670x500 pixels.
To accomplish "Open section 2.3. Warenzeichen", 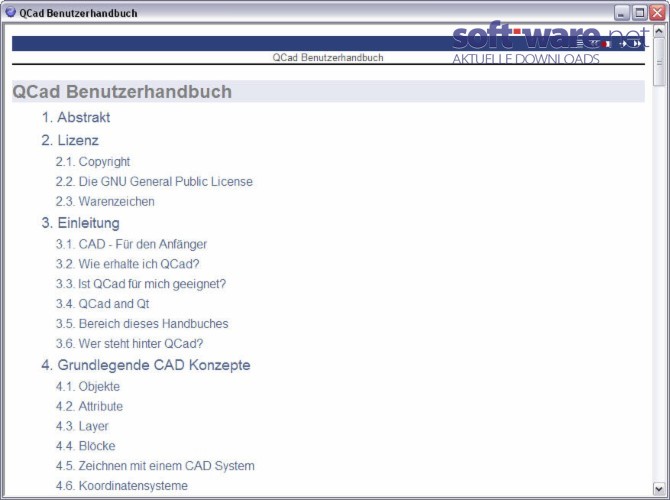I will tap(105, 201).
